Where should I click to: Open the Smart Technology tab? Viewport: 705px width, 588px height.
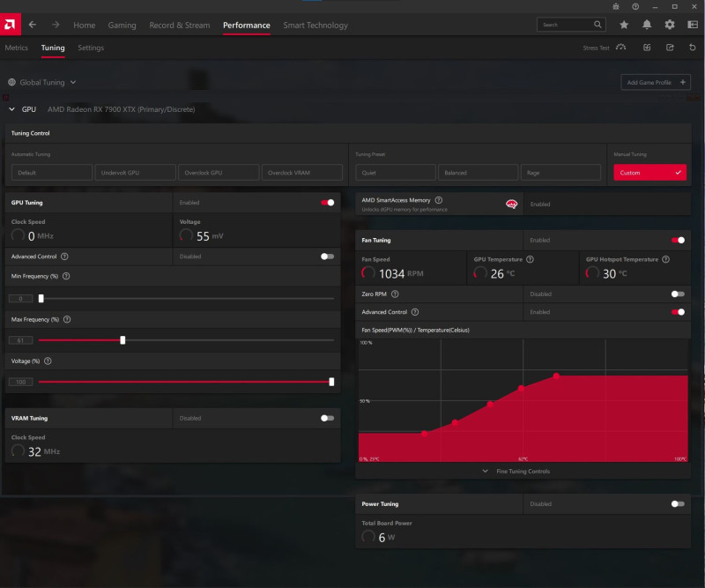[x=315, y=26]
